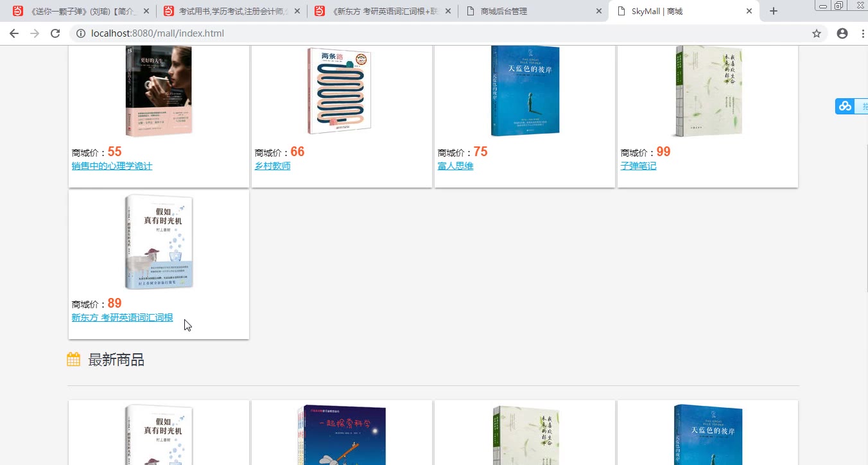Bookmark this page with the star icon
This screenshot has height=465, width=868.
[817, 33]
